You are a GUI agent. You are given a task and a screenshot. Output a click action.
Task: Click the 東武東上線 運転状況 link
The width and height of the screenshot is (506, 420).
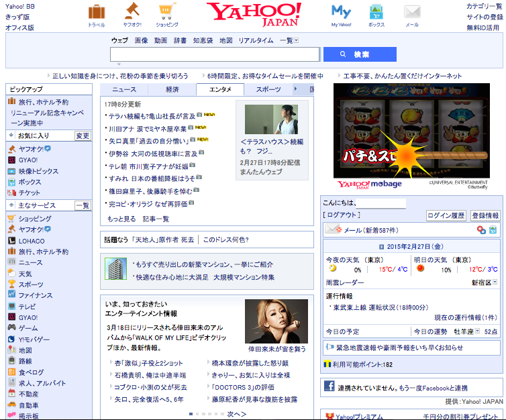[x=381, y=307]
